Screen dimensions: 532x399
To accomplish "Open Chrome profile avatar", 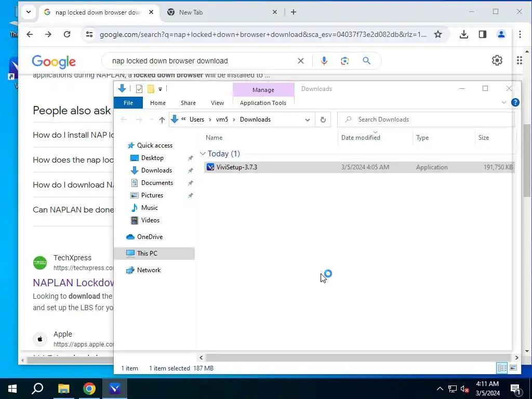I will pyautogui.click(x=501, y=34).
